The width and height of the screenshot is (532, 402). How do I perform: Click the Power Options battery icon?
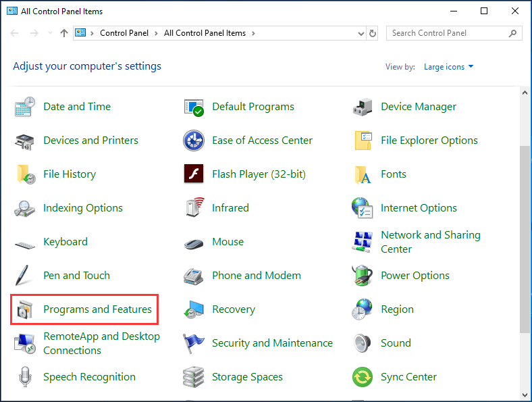(x=363, y=276)
